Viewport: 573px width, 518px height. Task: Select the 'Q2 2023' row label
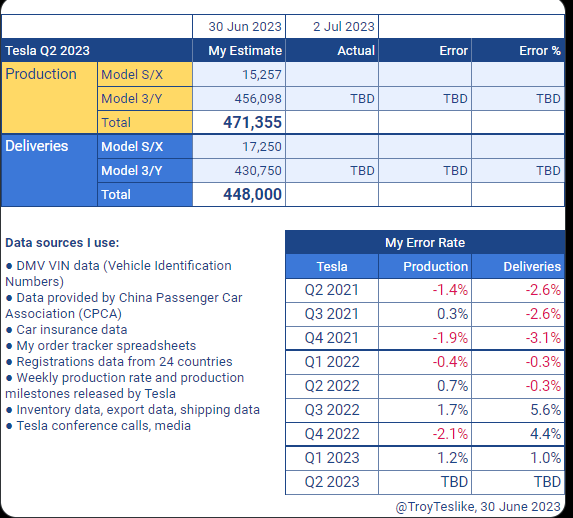pyautogui.click(x=332, y=482)
